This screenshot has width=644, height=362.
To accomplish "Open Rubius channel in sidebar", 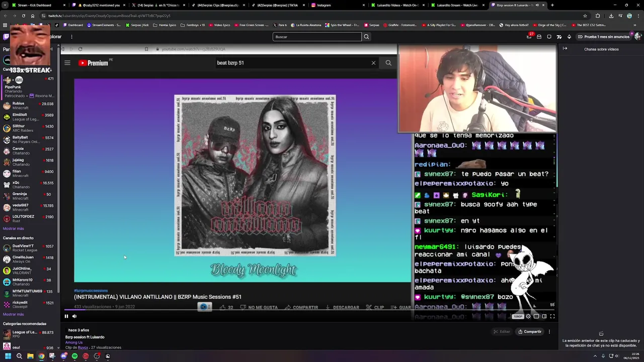I will [x=29, y=106].
